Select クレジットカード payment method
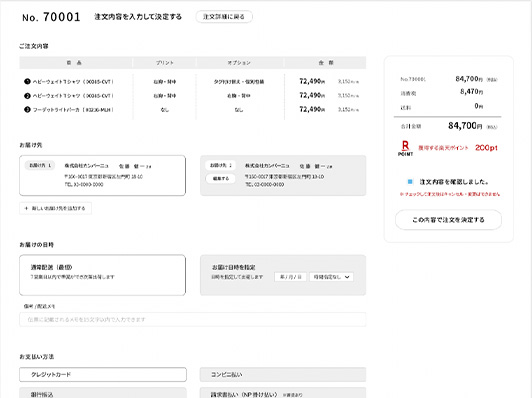The height and width of the screenshot is (398, 532). coord(103,374)
